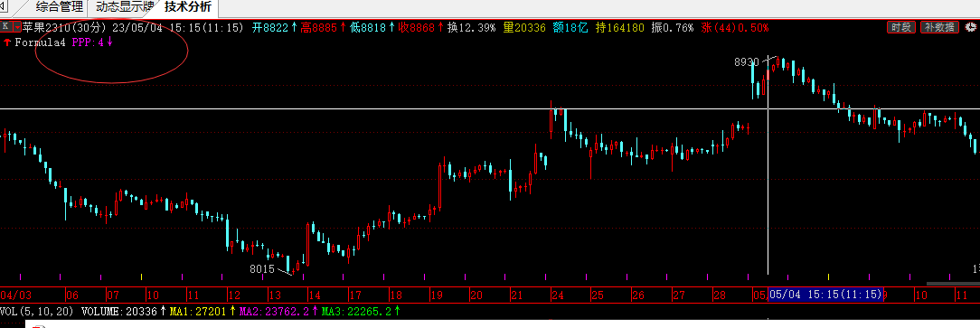Click the low price 低8818 value

(x=368, y=27)
